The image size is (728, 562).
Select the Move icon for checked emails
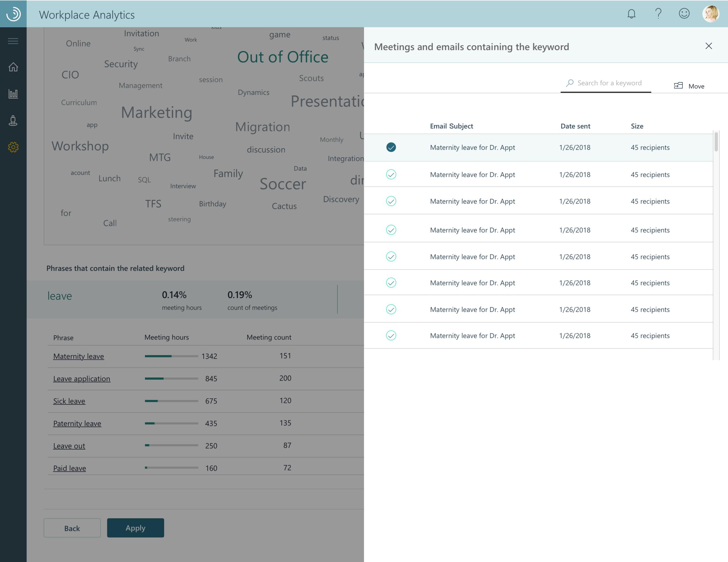point(678,86)
